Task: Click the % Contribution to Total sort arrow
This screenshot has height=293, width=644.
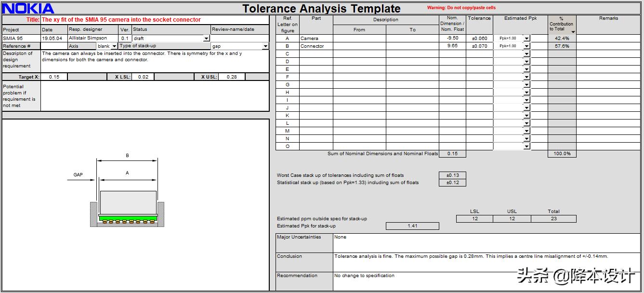Action: (x=573, y=32)
